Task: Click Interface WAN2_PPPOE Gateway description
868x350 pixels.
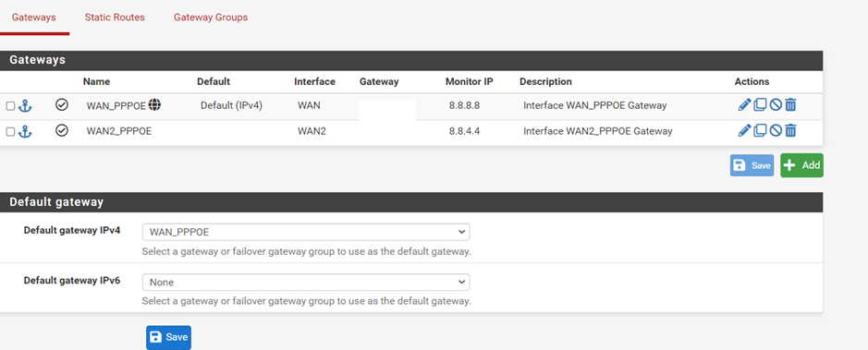Action: coord(598,131)
